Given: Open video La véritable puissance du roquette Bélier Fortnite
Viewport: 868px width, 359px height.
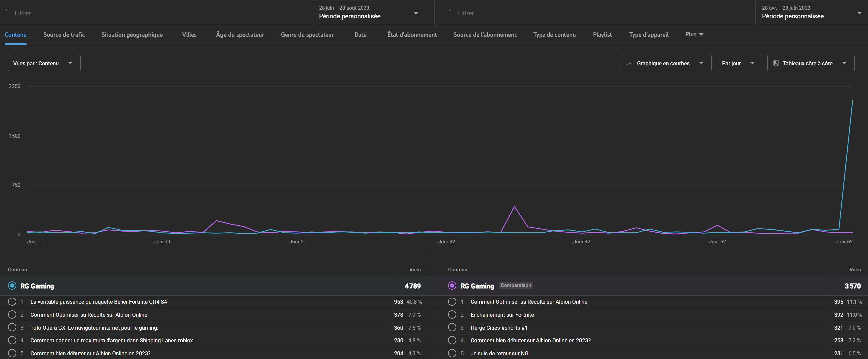Looking at the screenshot, I should pos(99,302).
